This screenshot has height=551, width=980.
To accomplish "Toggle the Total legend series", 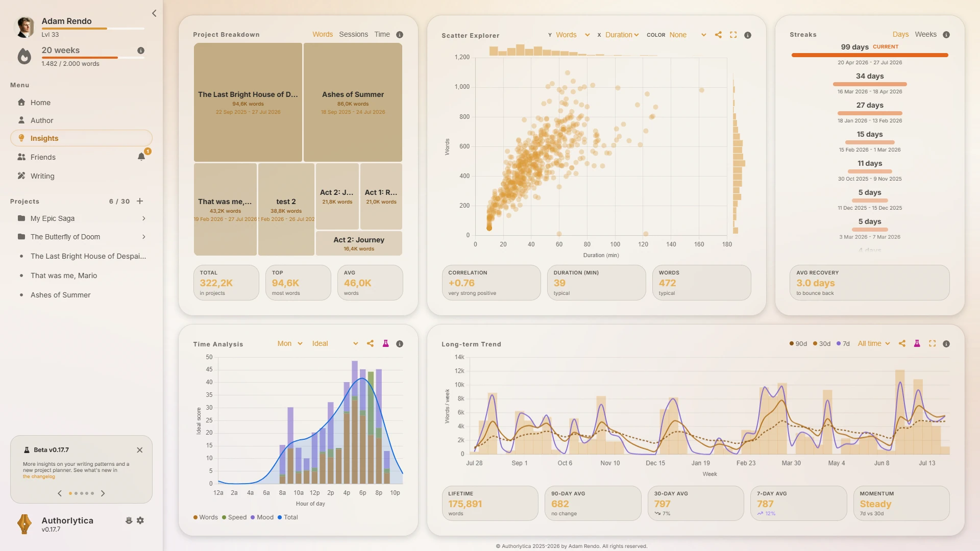I will point(288,517).
